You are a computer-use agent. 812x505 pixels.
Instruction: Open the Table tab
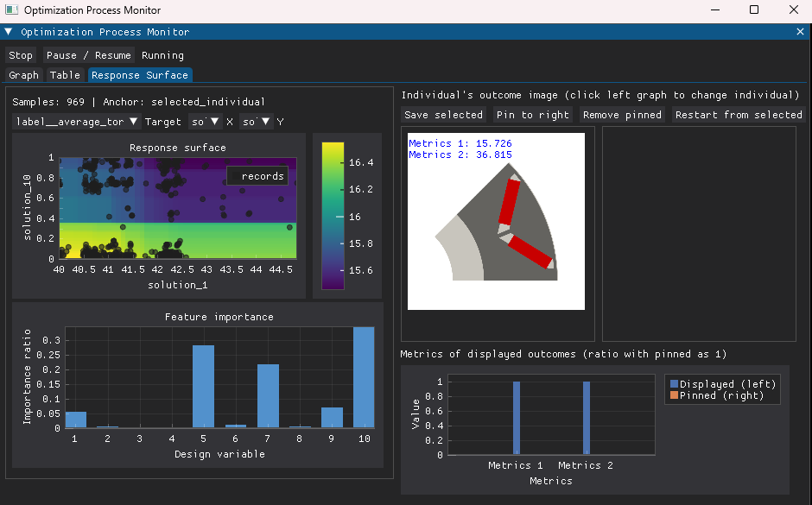pos(66,75)
